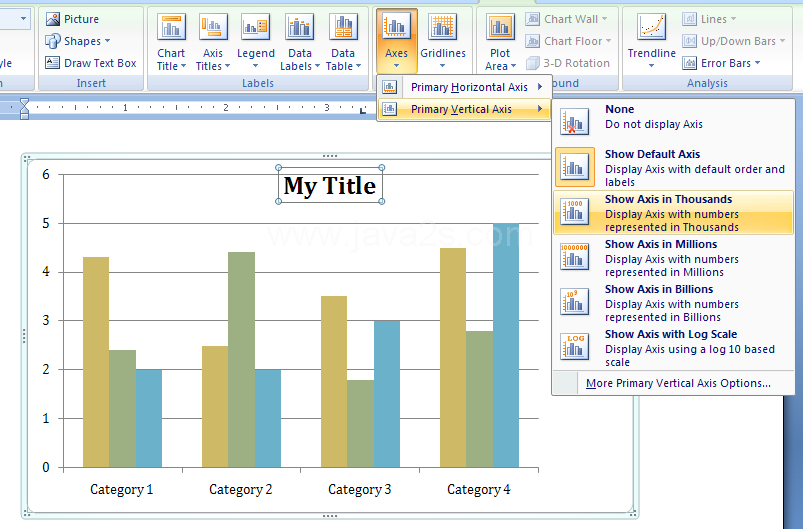Click the Chart Wall option
The image size is (803, 529).
coord(566,19)
